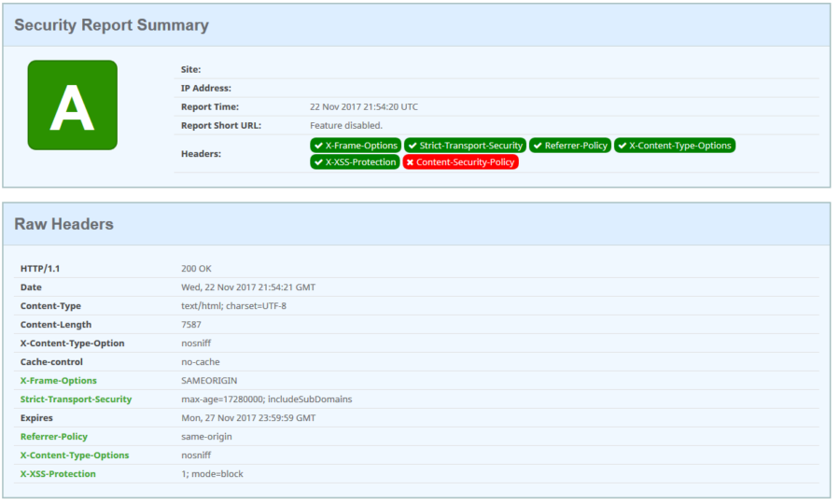
Task: Click the X-Content-Type-Options green header badge
Action: (675, 146)
